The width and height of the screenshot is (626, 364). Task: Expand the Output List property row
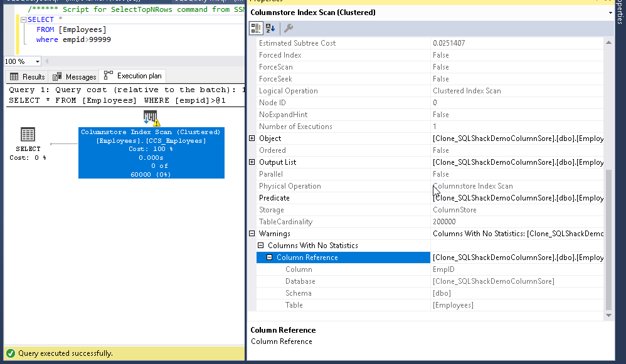coord(252,162)
